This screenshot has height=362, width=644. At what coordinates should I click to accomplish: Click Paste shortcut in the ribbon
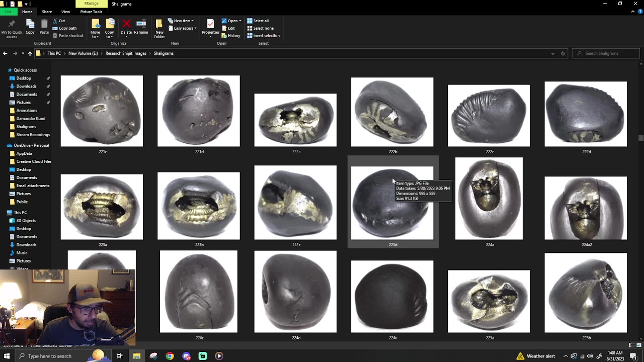[x=68, y=36]
